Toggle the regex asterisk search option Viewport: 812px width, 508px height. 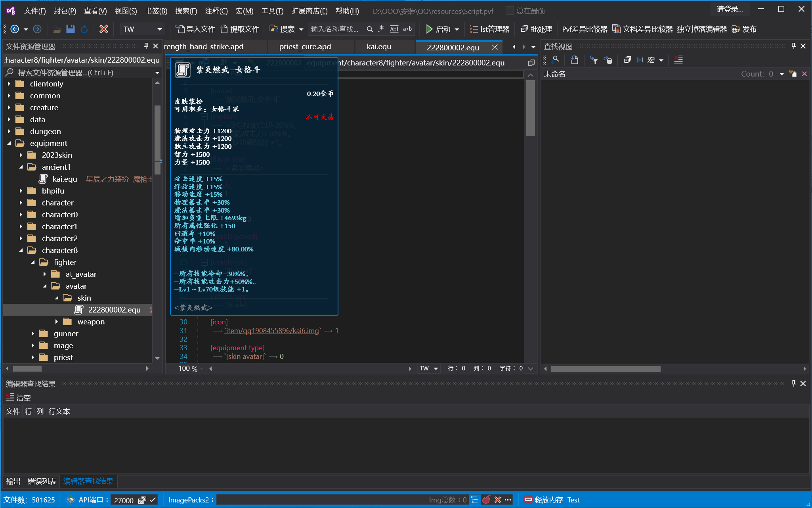point(381,29)
